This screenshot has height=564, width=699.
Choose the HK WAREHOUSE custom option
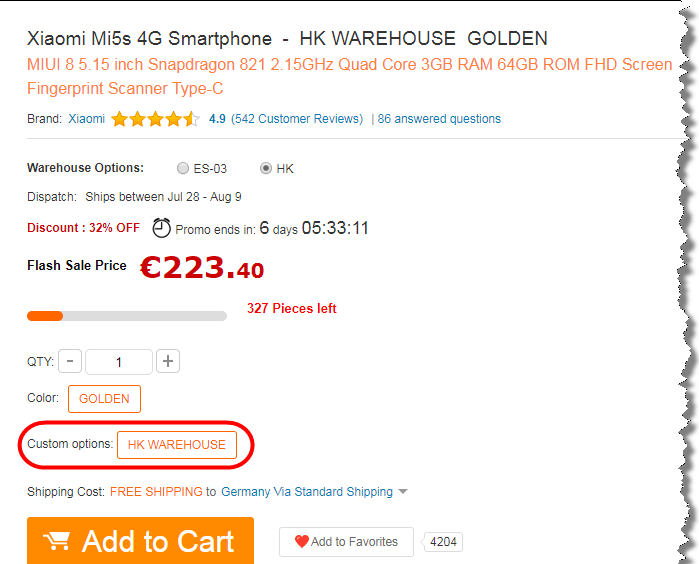tap(177, 445)
